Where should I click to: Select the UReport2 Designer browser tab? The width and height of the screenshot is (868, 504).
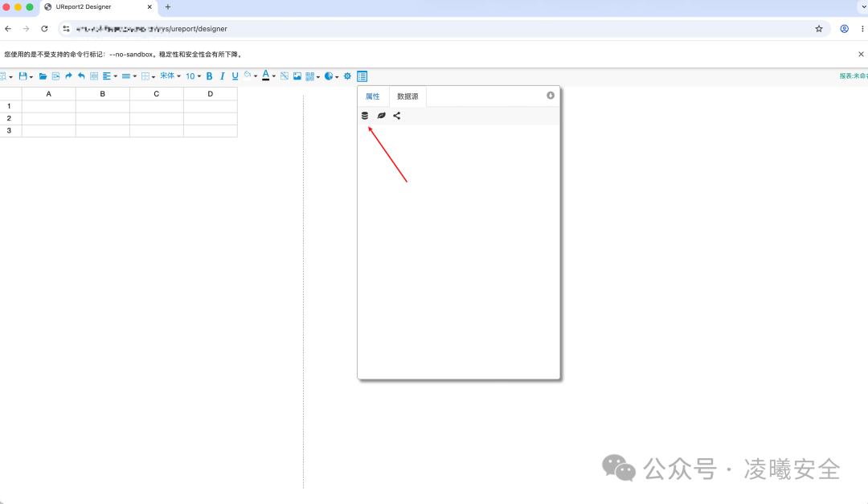pos(99,7)
